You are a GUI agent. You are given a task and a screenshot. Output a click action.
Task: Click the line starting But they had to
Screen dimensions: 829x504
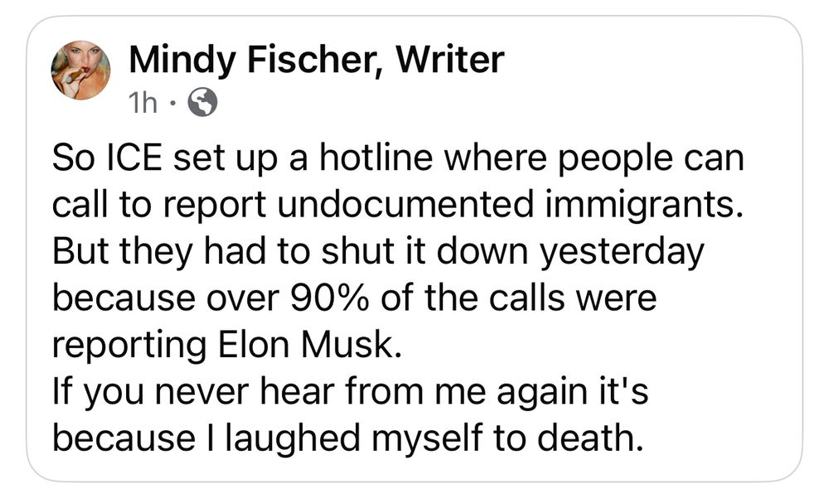(x=377, y=252)
